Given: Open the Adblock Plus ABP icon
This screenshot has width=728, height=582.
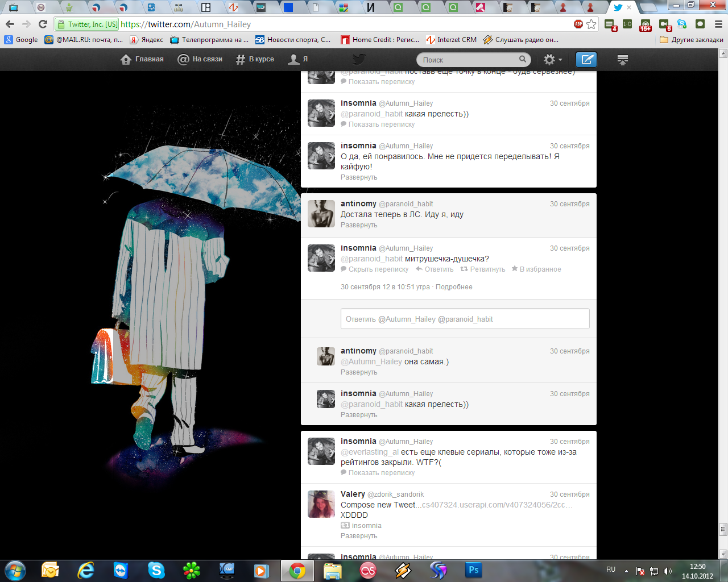Looking at the screenshot, I should click(x=578, y=24).
